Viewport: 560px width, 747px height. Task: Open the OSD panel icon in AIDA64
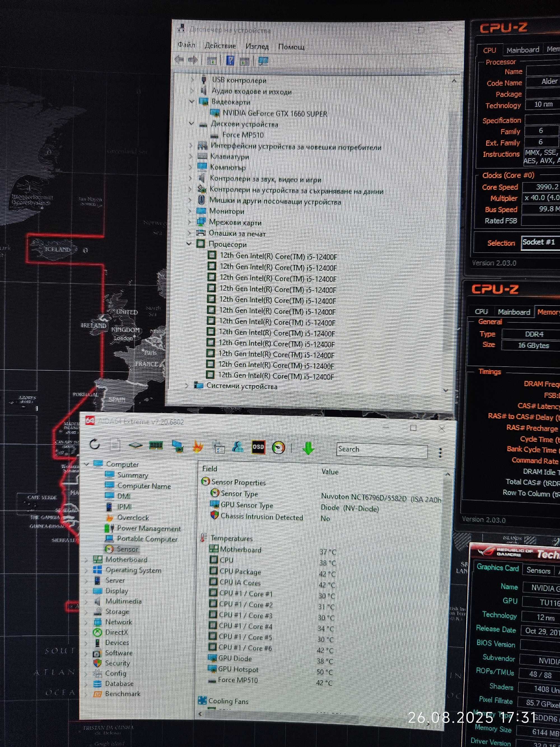258,447
